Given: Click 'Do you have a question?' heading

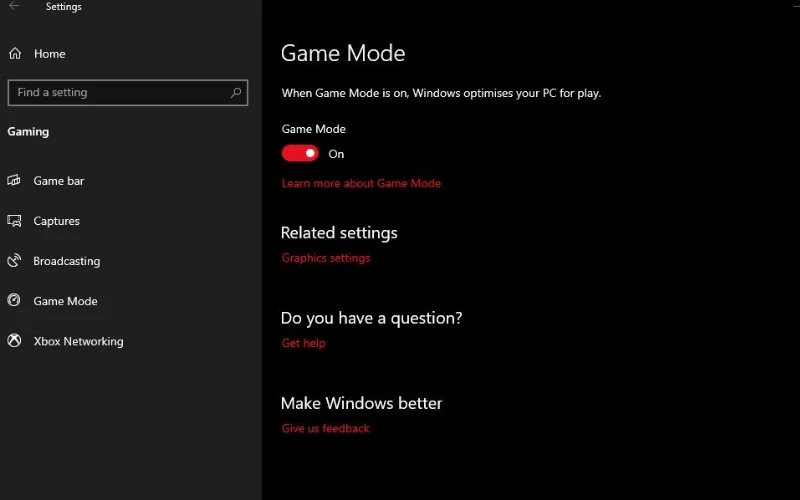Looking at the screenshot, I should [371, 318].
